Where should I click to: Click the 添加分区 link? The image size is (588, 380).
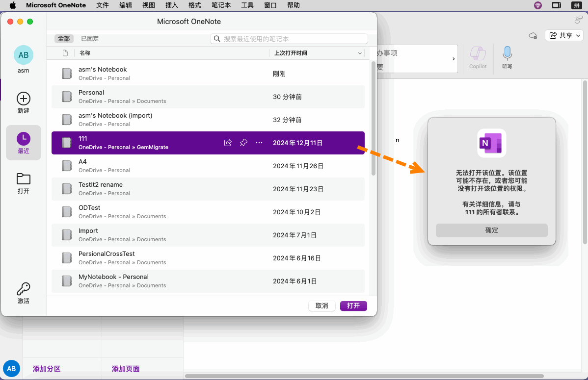click(x=47, y=369)
